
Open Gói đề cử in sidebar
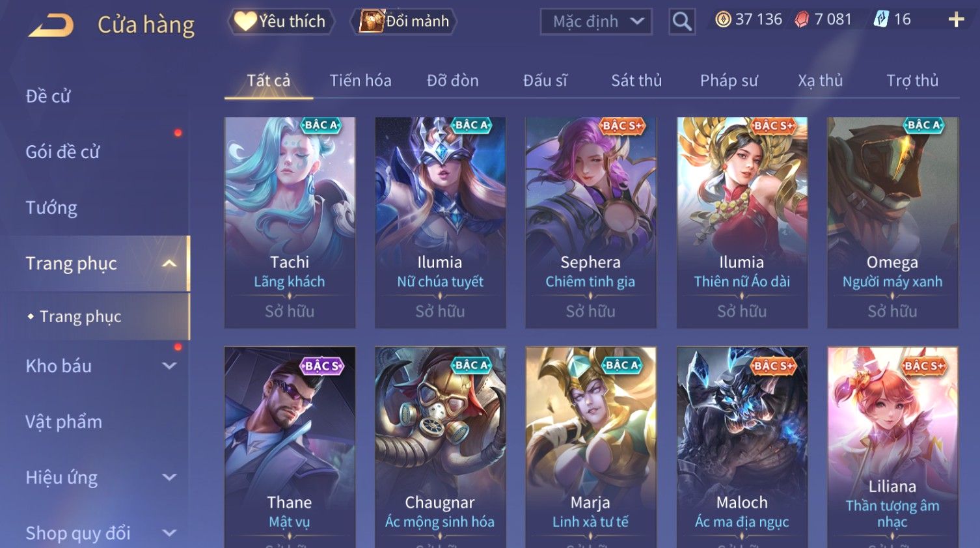[x=62, y=152]
